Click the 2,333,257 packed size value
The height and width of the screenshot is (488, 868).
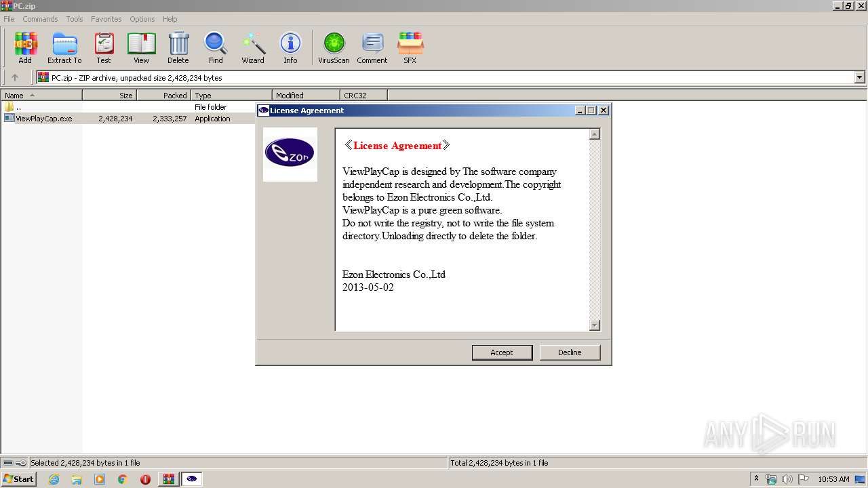170,119
